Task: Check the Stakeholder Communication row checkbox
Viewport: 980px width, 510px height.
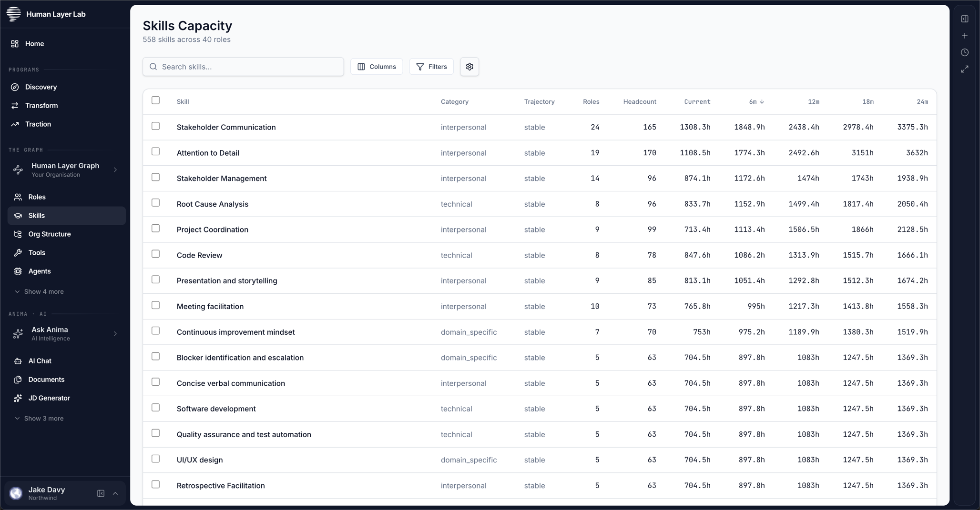Action: [x=155, y=126]
